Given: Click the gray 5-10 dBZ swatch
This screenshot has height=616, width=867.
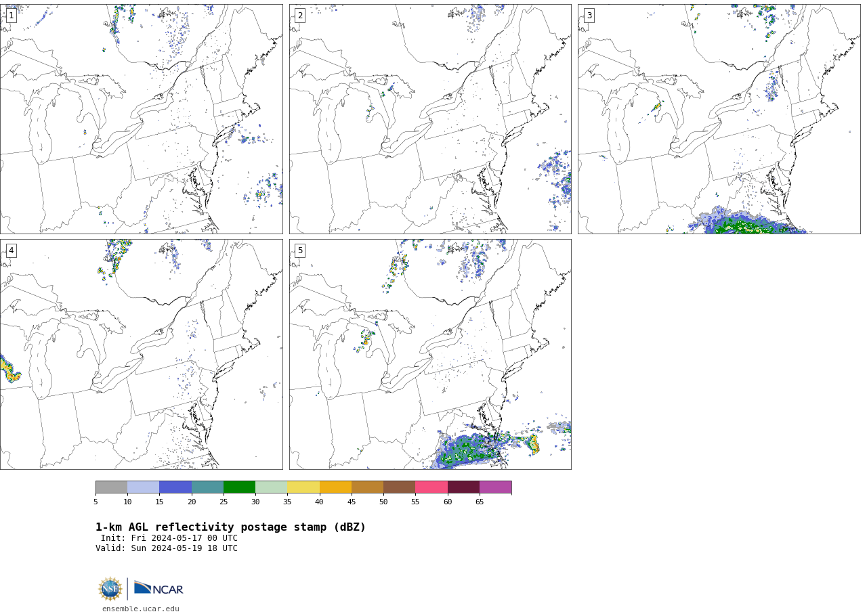Looking at the screenshot, I should tap(111, 487).
